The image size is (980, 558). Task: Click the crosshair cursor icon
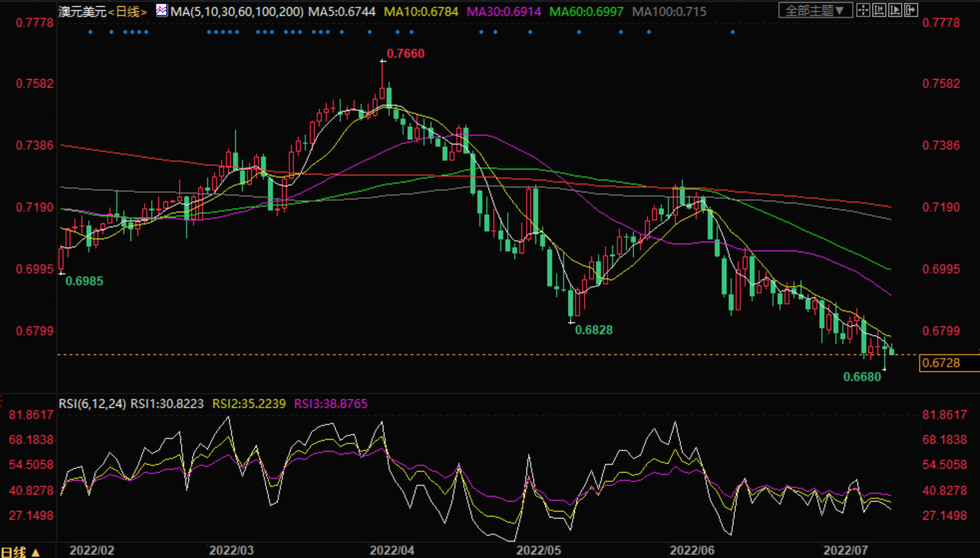click(x=863, y=10)
